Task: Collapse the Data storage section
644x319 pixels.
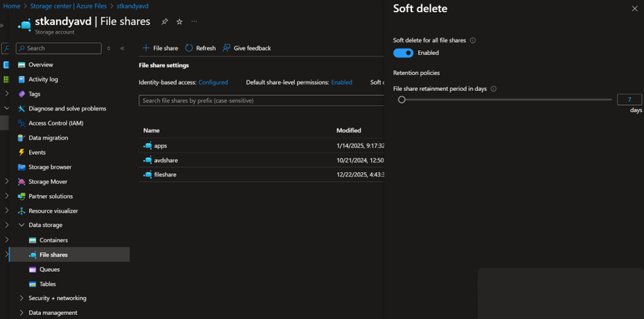Action: [21, 226]
